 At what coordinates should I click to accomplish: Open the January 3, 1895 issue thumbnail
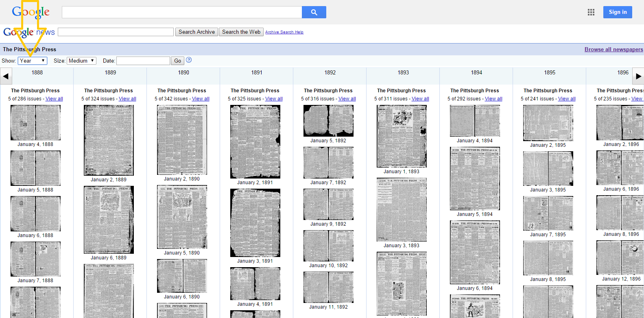tap(548, 168)
